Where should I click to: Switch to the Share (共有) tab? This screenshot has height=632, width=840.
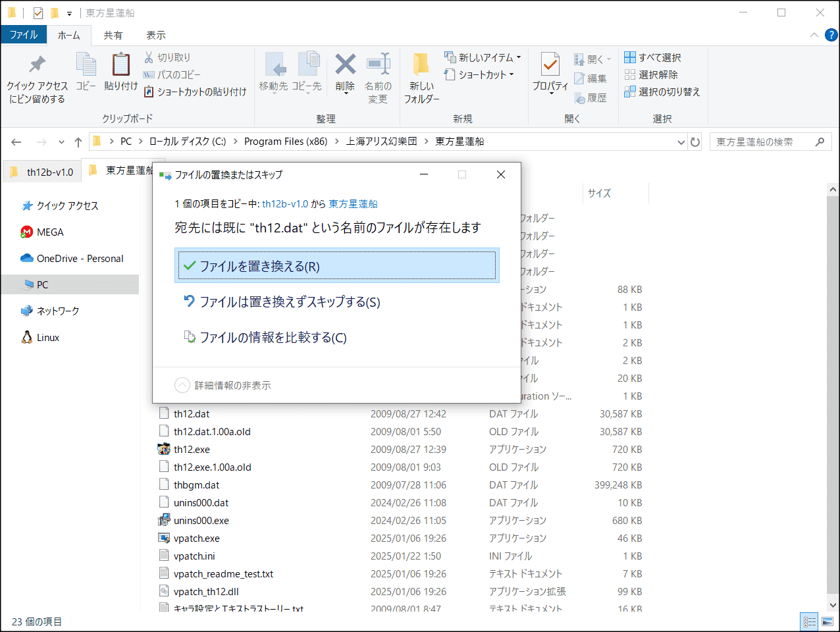(x=113, y=35)
